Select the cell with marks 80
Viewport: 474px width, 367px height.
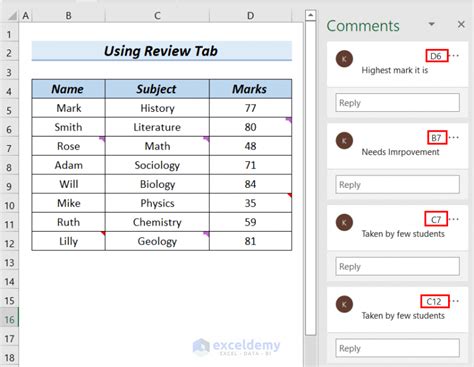[x=250, y=127]
